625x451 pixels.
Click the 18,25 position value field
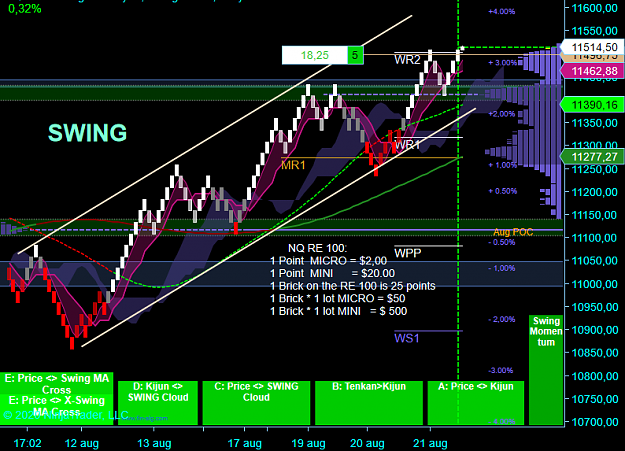coord(314,55)
